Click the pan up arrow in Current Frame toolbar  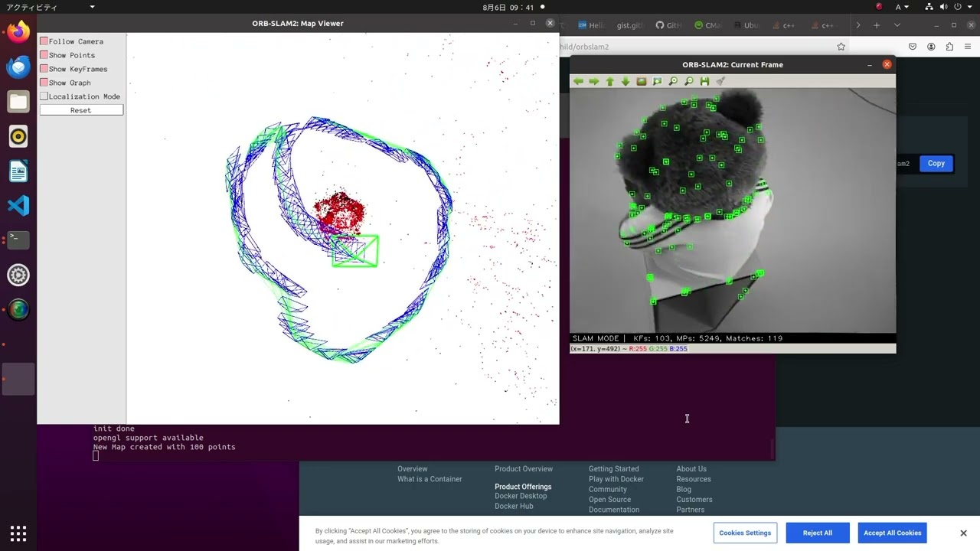[x=610, y=81]
